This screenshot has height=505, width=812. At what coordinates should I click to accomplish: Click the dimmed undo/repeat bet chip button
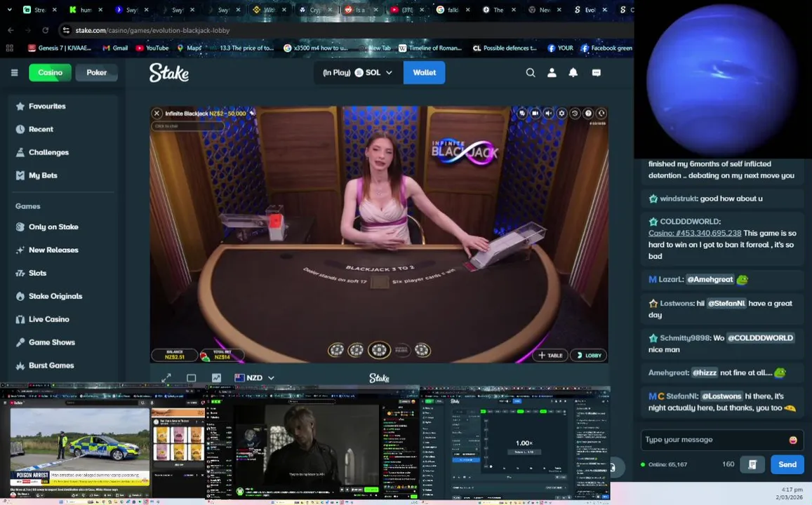coord(402,350)
